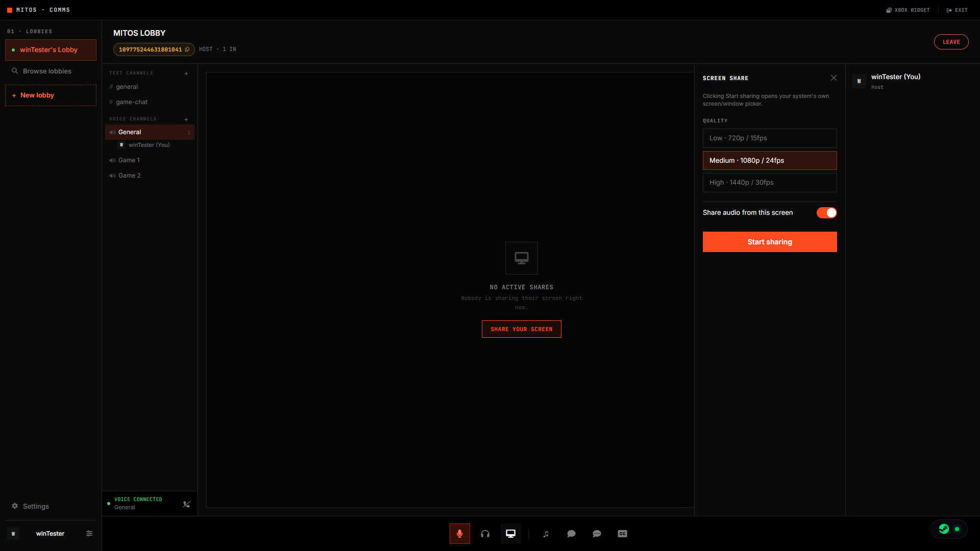Select Medium 1080p / 24fps quality

coord(770,161)
